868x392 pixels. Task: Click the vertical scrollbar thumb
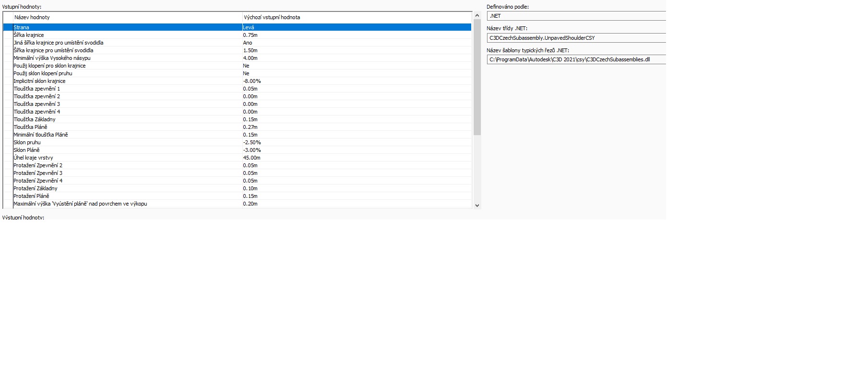click(477, 77)
